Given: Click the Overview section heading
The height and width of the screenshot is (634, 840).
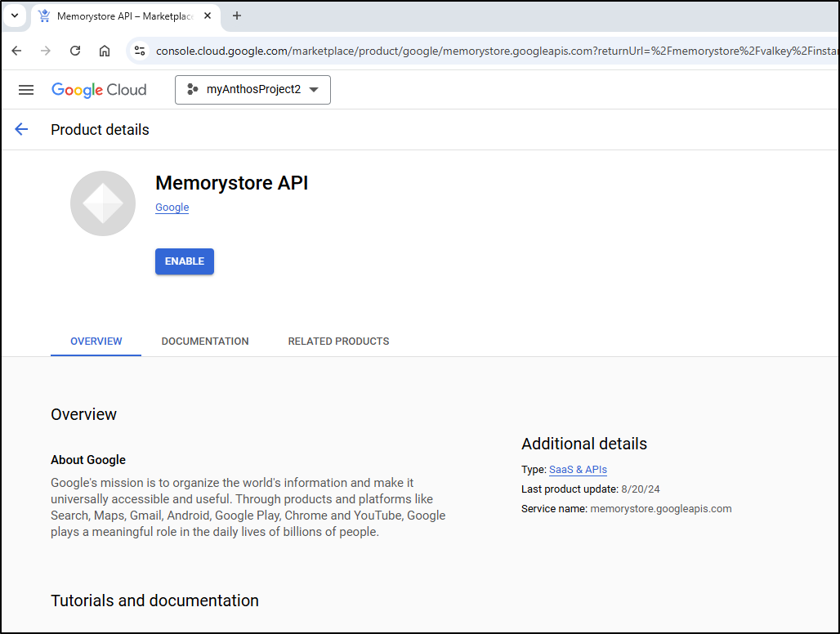Looking at the screenshot, I should pos(83,414).
